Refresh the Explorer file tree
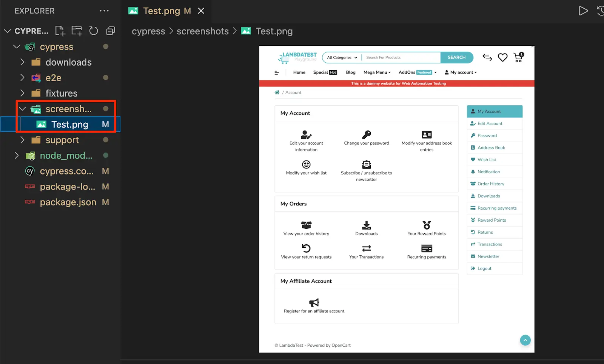The width and height of the screenshot is (604, 364). [94, 31]
